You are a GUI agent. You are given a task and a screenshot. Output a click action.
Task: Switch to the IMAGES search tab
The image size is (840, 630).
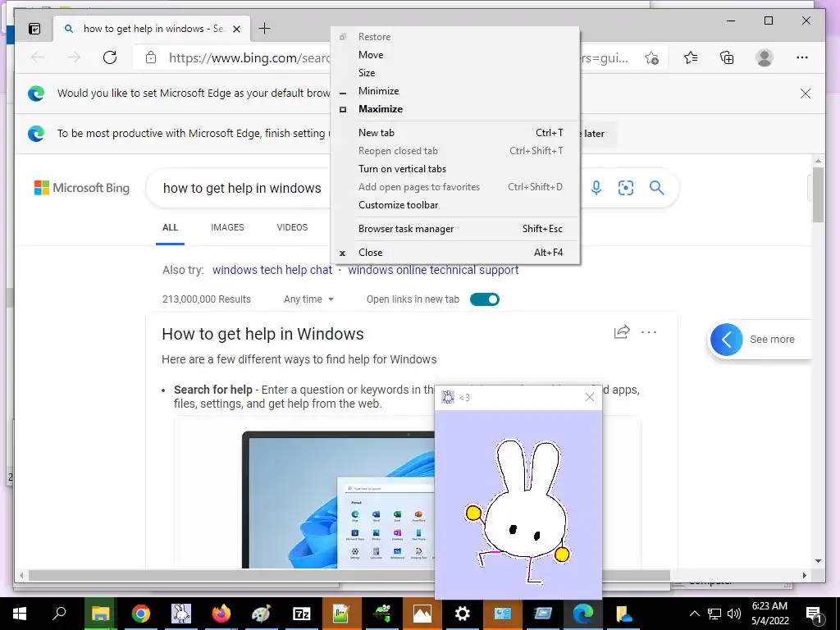point(227,227)
